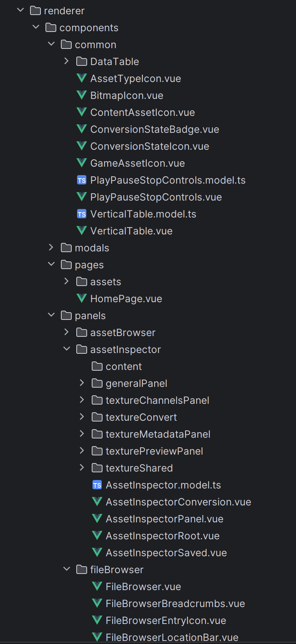Collapse the assetInspector folder chevron

point(66,349)
